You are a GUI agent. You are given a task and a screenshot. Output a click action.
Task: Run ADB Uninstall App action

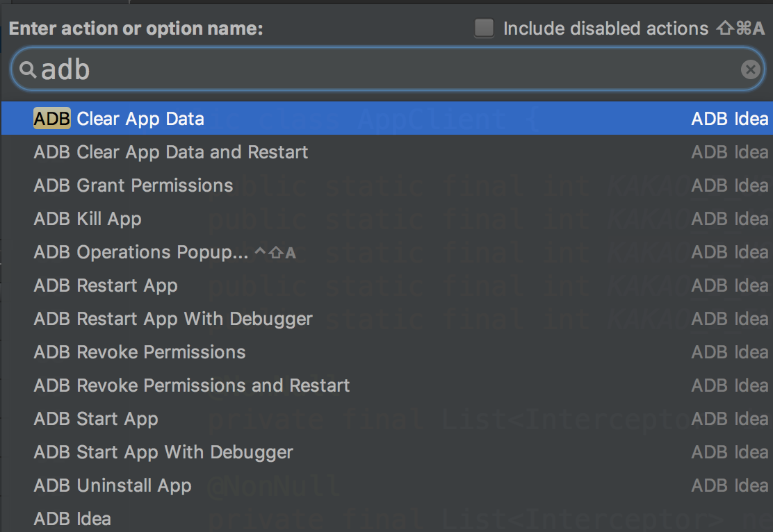[113, 485]
